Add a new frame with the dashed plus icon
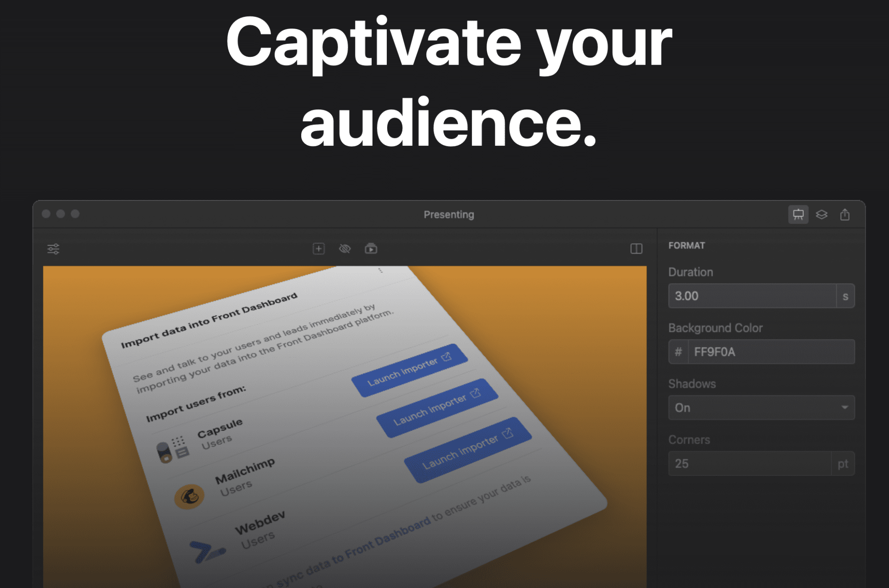 click(x=319, y=249)
